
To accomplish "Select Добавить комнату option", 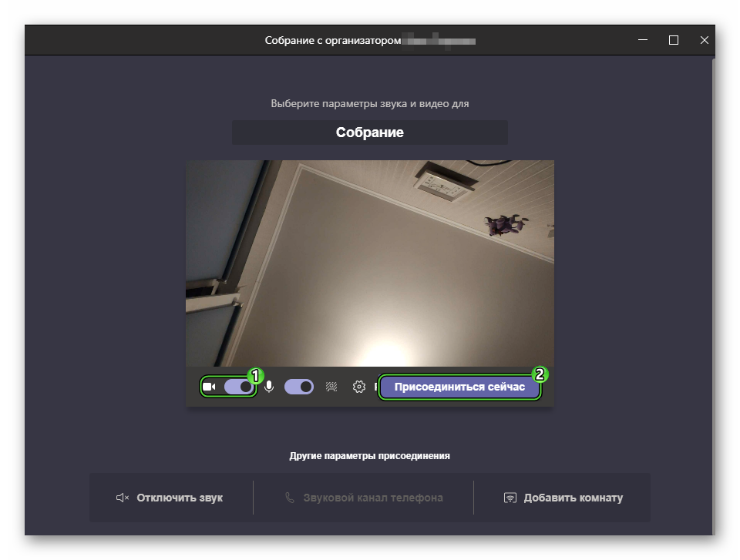I will [563, 498].
